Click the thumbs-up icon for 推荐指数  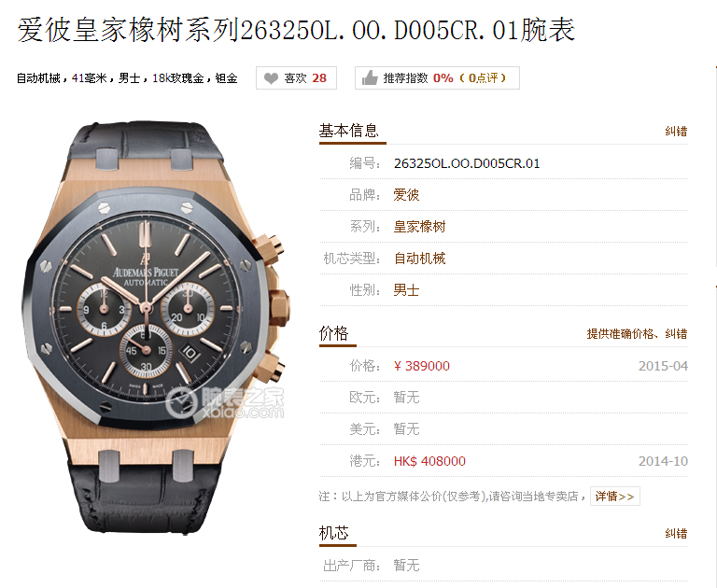coord(370,77)
